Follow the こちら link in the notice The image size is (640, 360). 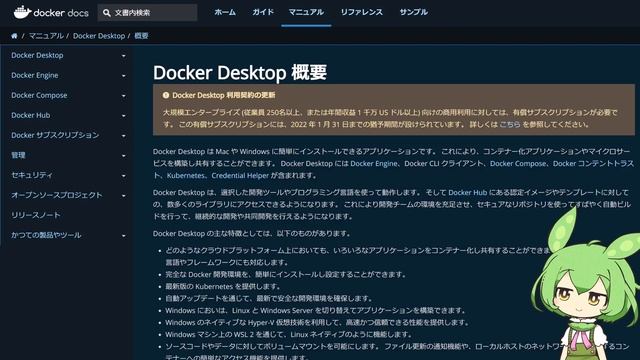click(510, 124)
